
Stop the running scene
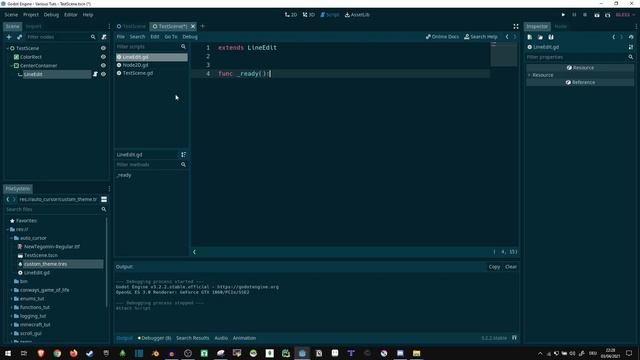point(585,15)
